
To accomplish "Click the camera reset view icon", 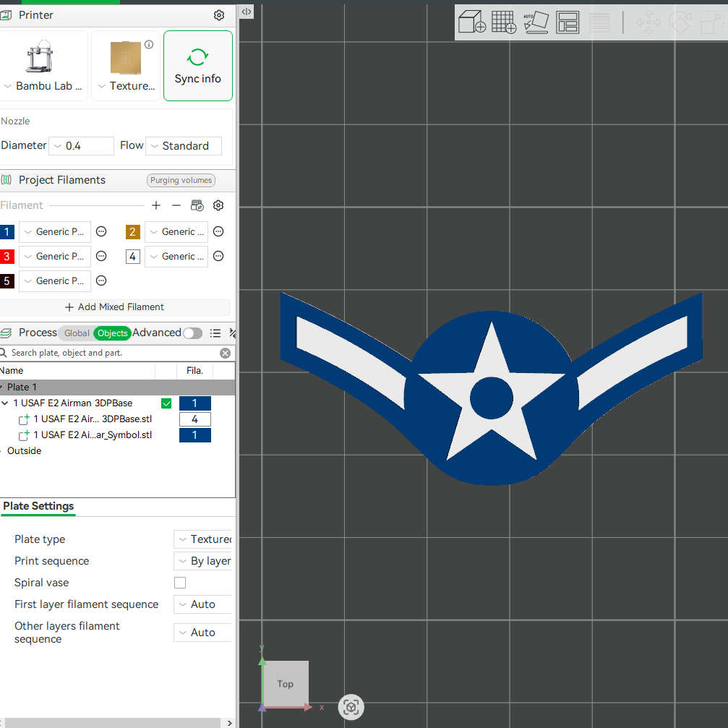I will 351,707.
